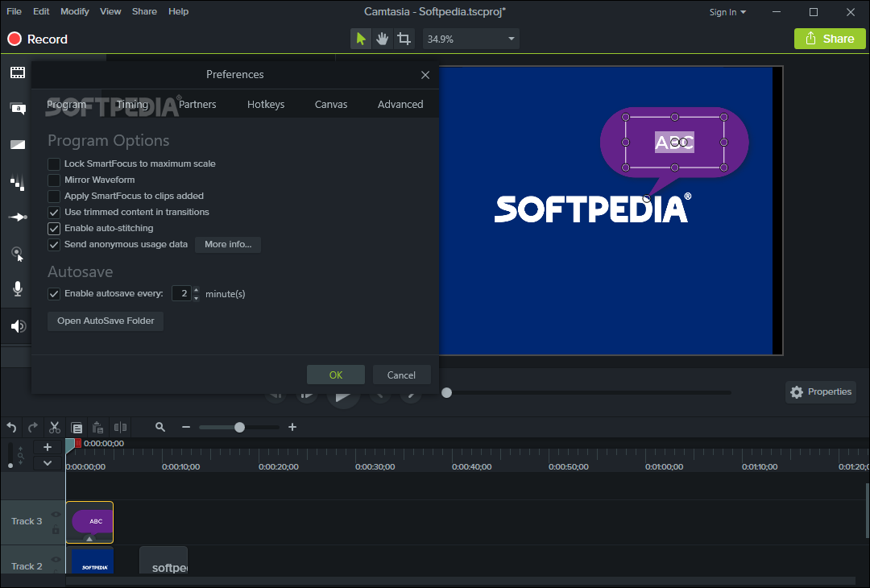Open the canvas zoom 34.9% dropdown
This screenshot has width=870, height=588.
pos(471,39)
